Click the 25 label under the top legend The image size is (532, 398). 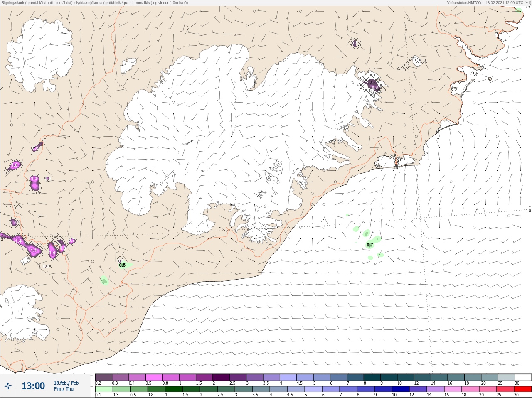tap(500, 383)
